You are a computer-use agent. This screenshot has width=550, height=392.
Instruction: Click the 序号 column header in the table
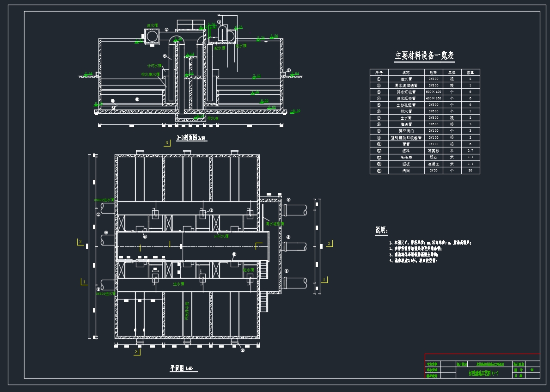tap(379, 73)
